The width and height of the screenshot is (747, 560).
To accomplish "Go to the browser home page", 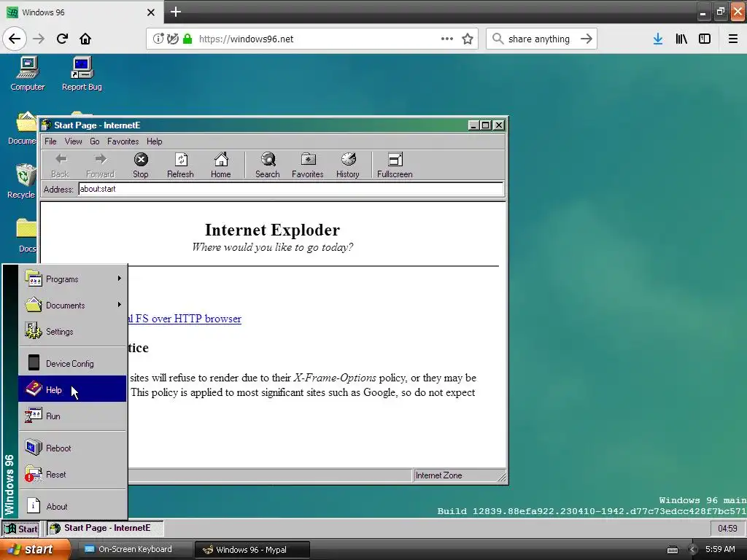I will [x=85, y=39].
